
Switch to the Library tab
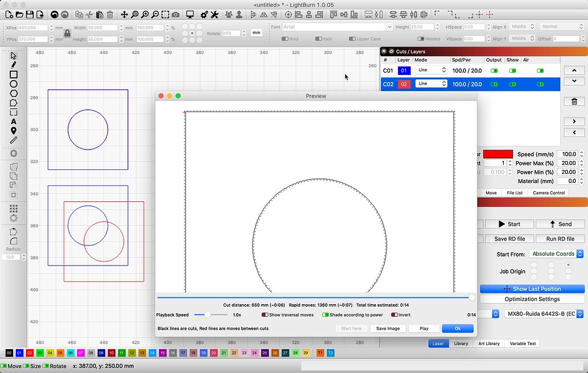[461, 343]
